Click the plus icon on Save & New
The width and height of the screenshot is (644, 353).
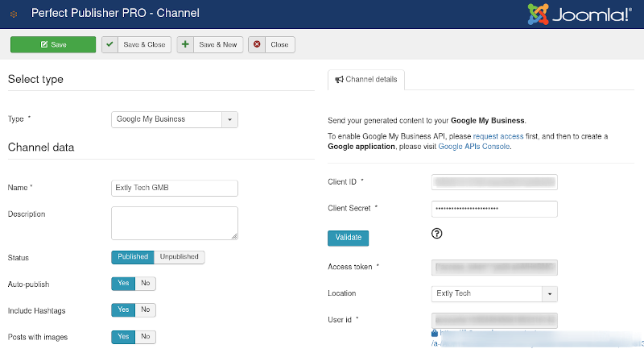pos(185,44)
